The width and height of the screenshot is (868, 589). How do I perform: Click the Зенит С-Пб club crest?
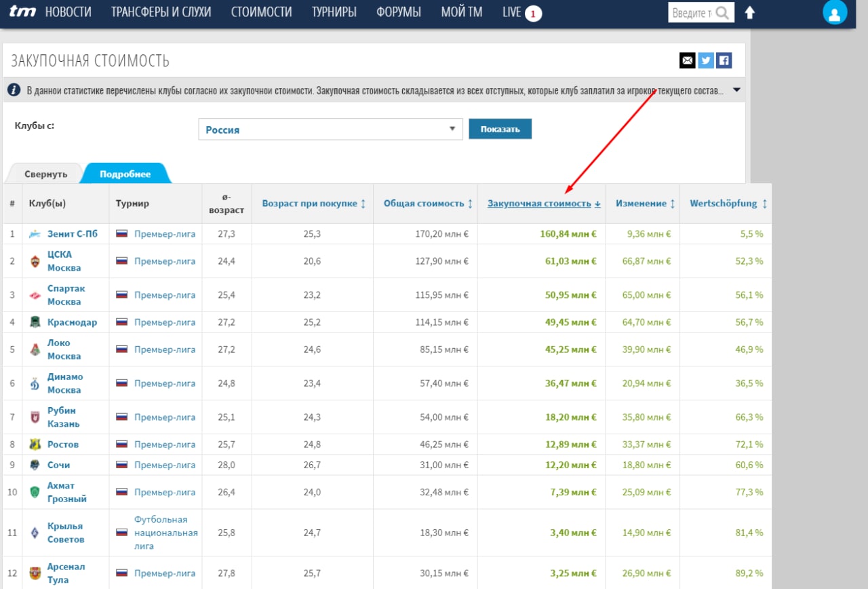click(x=35, y=234)
